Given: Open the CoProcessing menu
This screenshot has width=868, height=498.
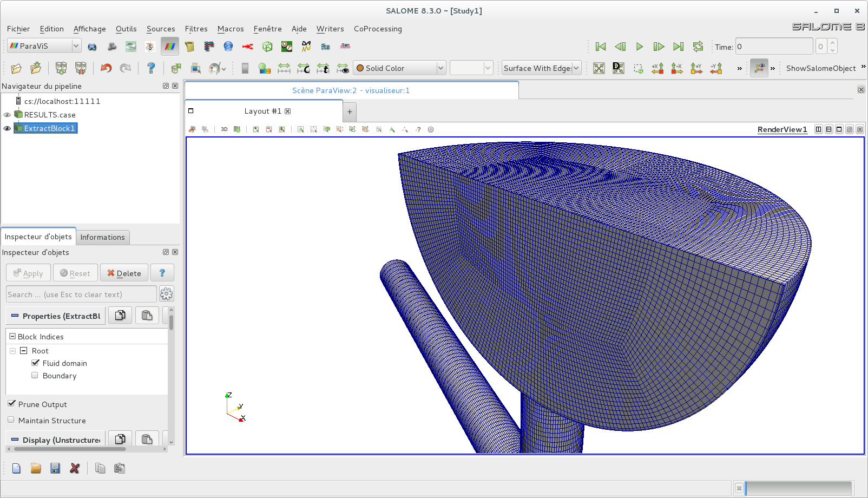Looking at the screenshot, I should click(378, 29).
